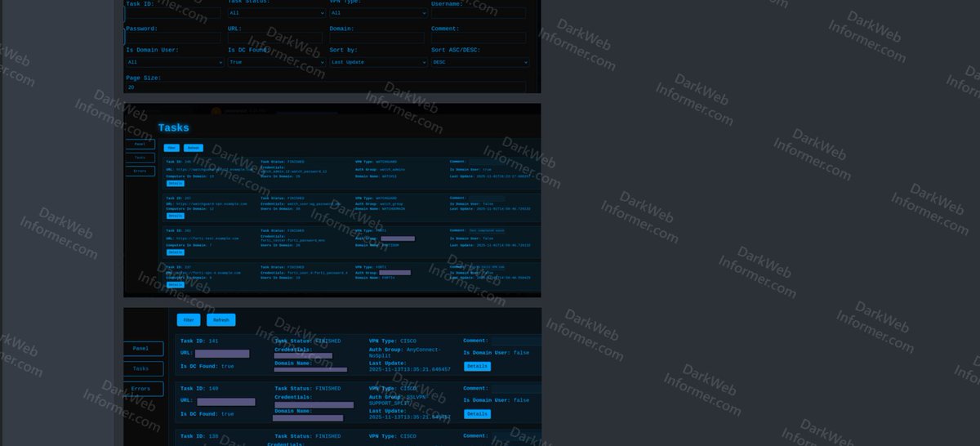Focus the Domain filter input field

tap(377, 38)
